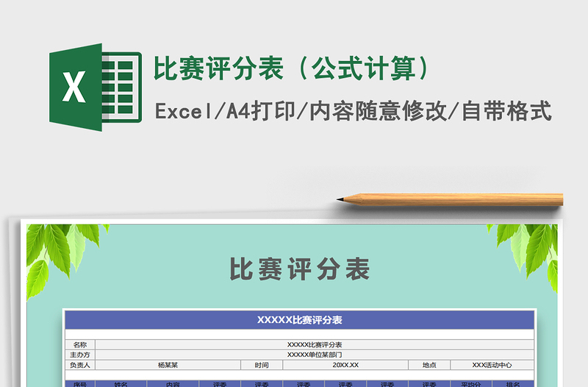
Task: Click the 排名 column header
Action: [512, 383]
